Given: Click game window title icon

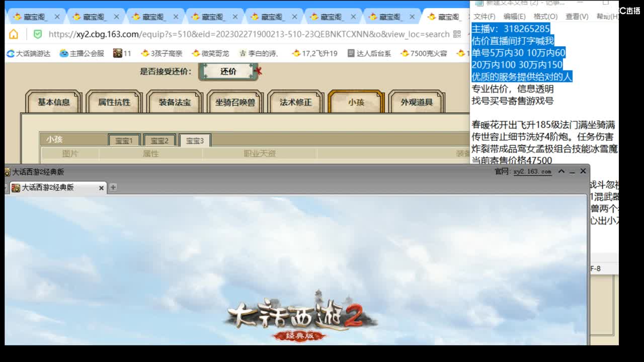Looking at the screenshot, I should click(x=8, y=172).
